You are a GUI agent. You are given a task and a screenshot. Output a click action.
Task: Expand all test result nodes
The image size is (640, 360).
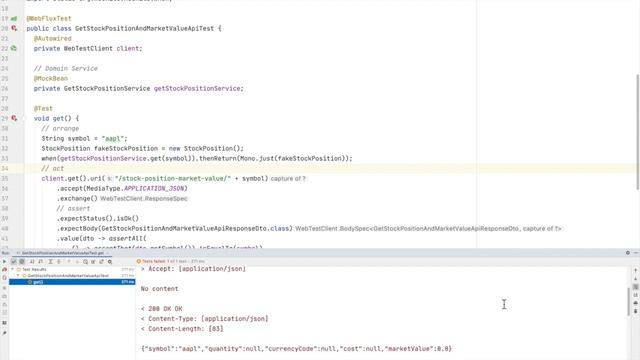point(50,262)
